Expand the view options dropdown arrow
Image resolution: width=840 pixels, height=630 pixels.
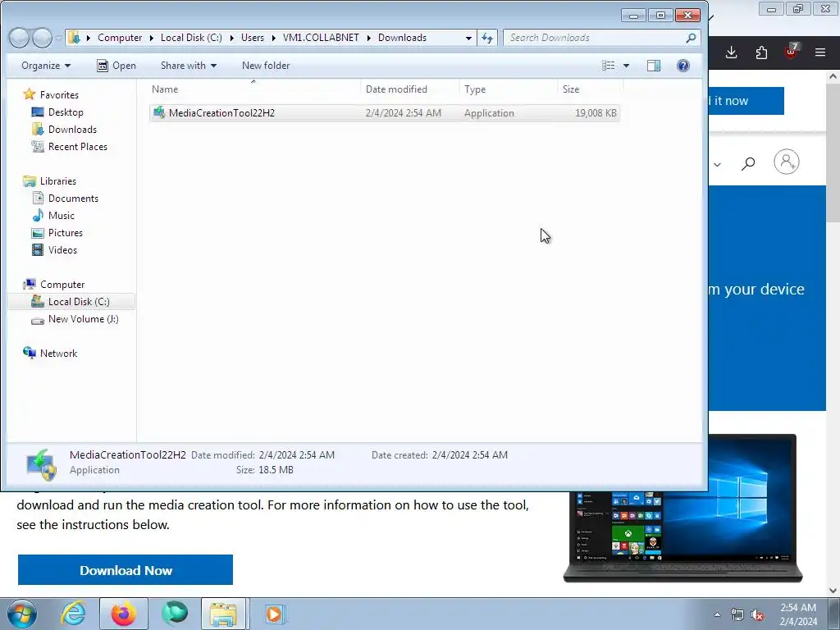coord(626,66)
